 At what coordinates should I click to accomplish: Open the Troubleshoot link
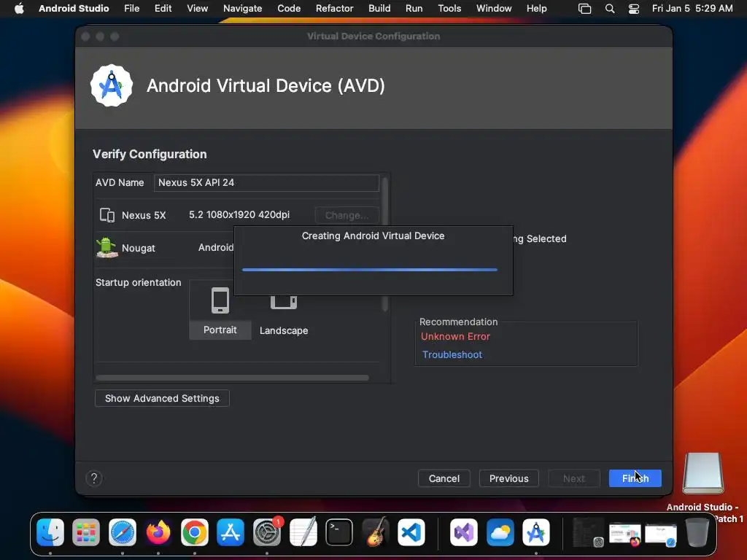click(x=452, y=354)
